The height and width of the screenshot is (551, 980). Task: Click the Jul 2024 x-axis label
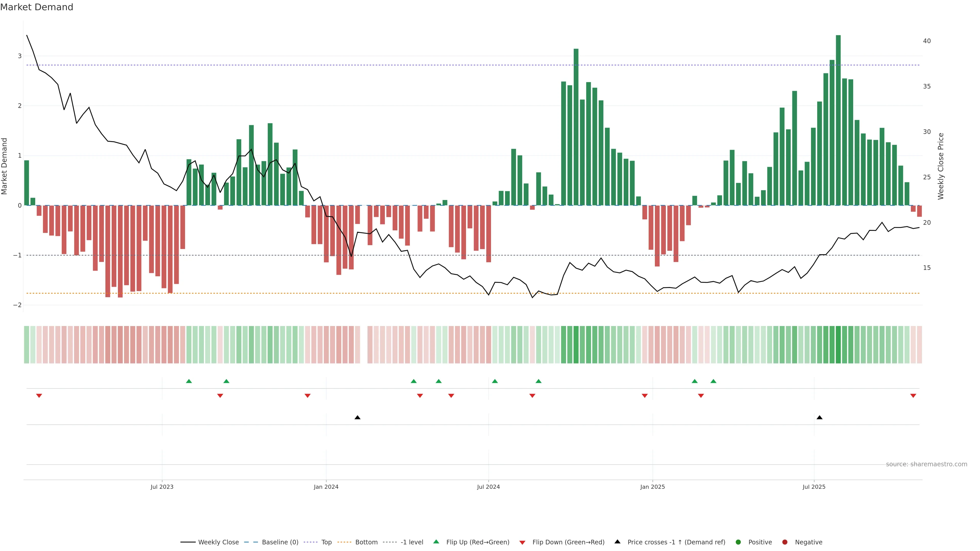[x=488, y=487]
